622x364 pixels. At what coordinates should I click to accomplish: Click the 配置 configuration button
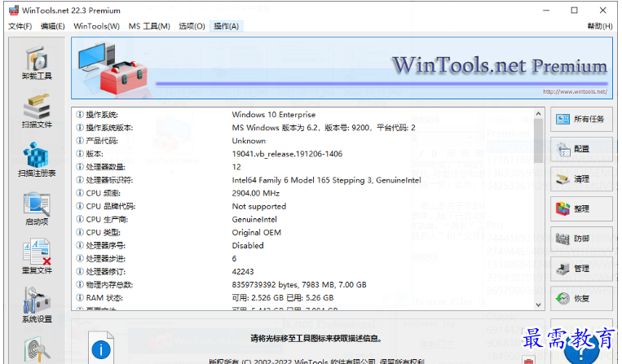click(581, 149)
